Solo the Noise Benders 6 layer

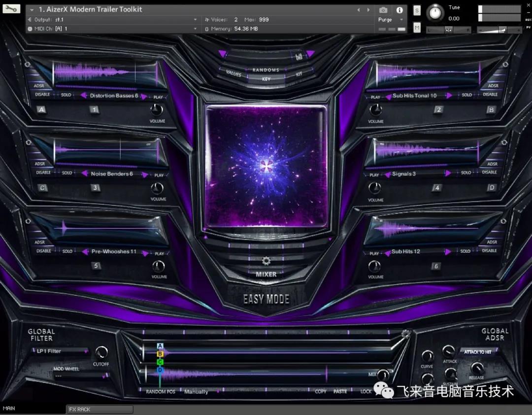(x=67, y=173)
